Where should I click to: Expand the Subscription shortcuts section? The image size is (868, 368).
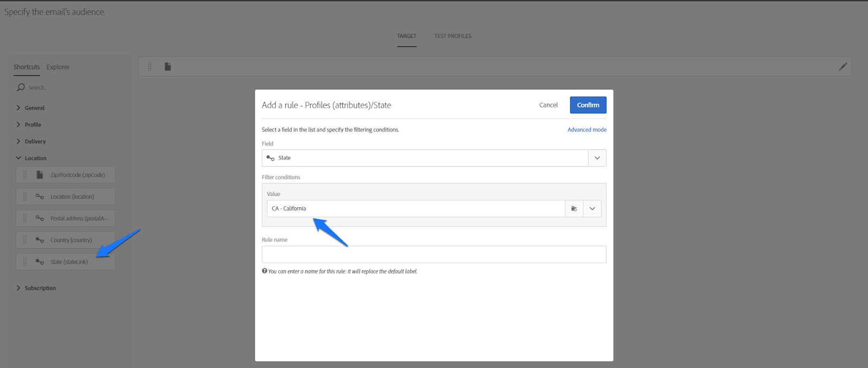point(18,288)
